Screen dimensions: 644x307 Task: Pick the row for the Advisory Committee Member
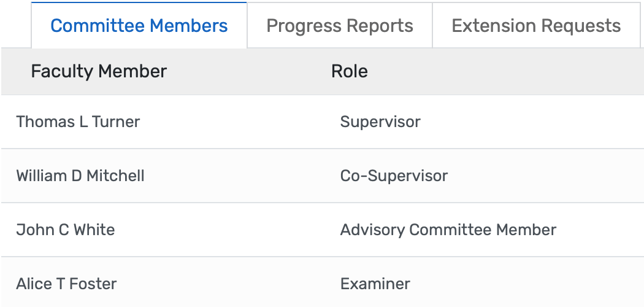245,230
